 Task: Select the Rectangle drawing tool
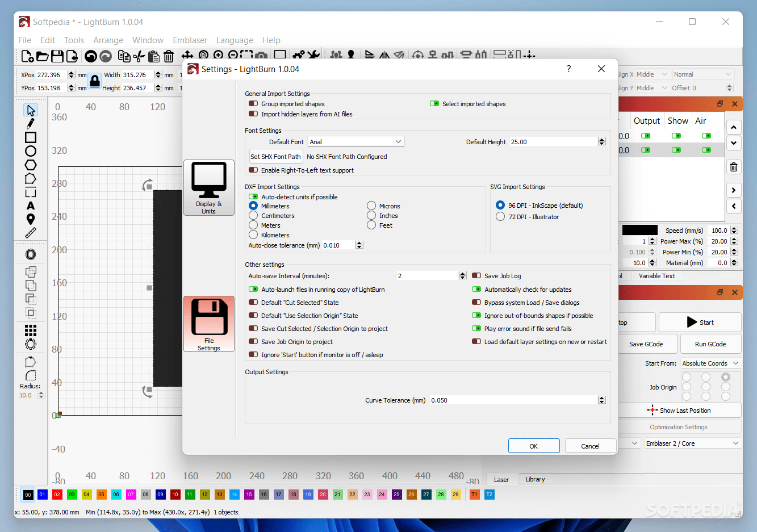point(30,137)
